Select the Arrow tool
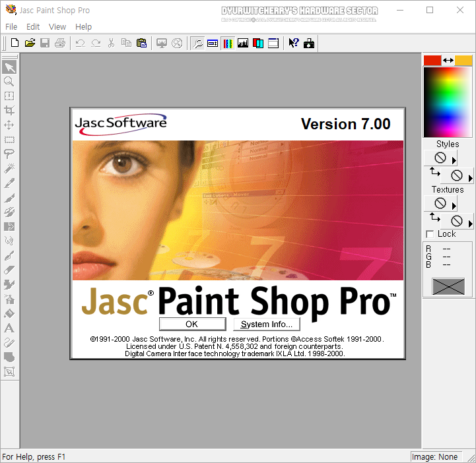This screenshot has height=463, width=476. point(9,67)
